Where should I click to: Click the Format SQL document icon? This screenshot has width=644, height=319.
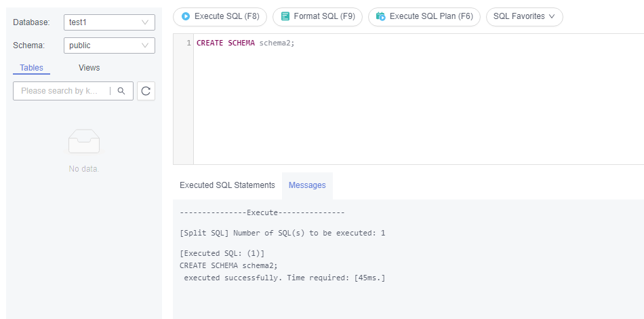285,16
